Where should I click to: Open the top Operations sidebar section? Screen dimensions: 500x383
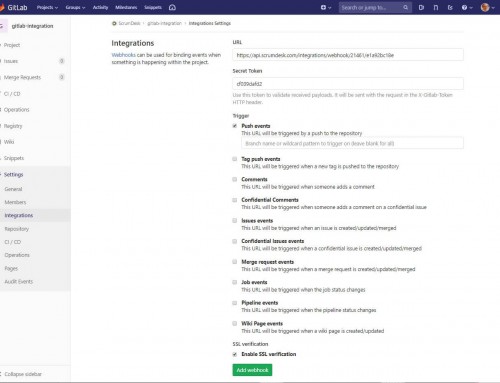point(17,110)
